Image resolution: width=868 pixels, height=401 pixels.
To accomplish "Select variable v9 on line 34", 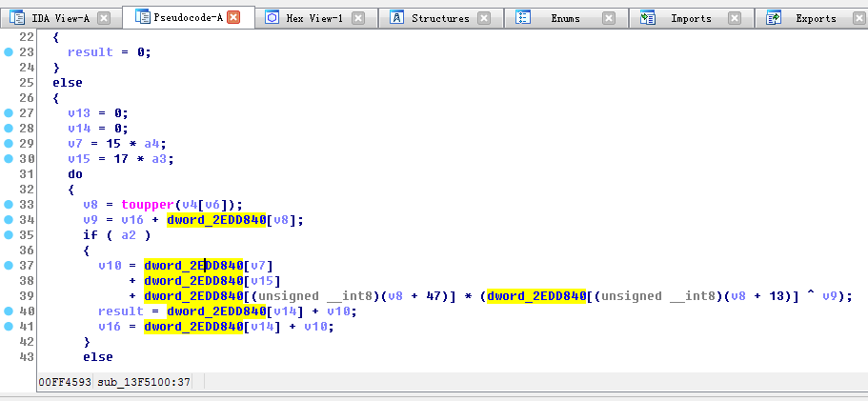I will (91, 220).
